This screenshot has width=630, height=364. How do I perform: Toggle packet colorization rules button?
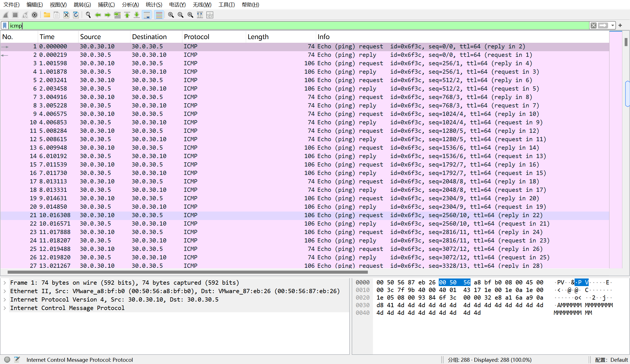[159, 15]
